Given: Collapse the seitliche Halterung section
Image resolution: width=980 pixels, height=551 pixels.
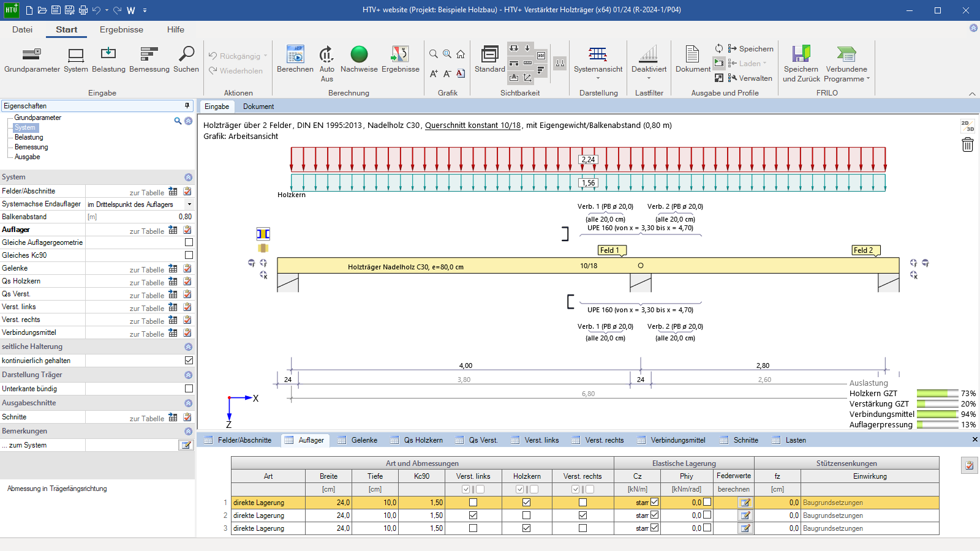Looking at the screenshot, I should point(189,347).
